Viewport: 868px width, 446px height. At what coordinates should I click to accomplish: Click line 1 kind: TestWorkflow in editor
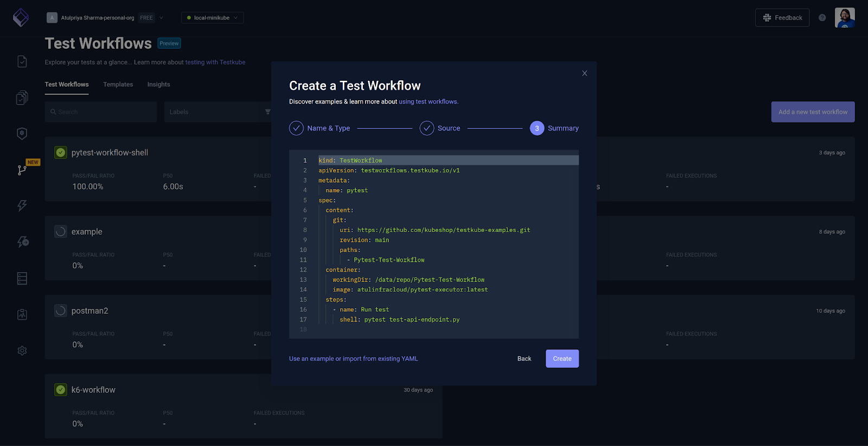pos(448,160)
